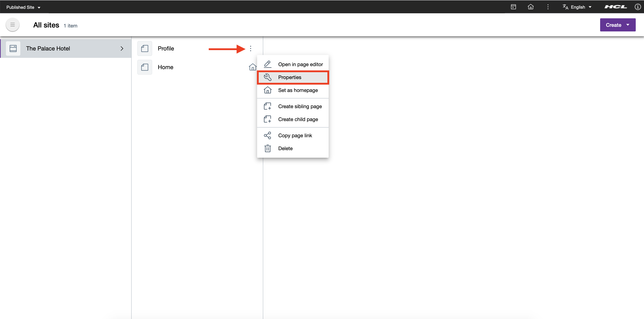Viewport: 644px width, 319px height.
Task: Open the hamburger menu below All sites
Action: [x=12, y=25]
